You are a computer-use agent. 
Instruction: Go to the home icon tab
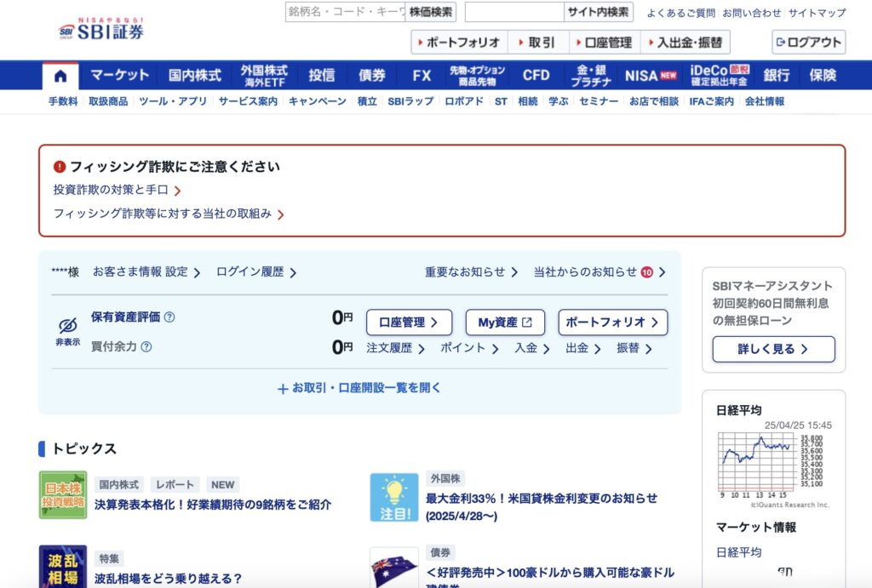click(60, 76)
